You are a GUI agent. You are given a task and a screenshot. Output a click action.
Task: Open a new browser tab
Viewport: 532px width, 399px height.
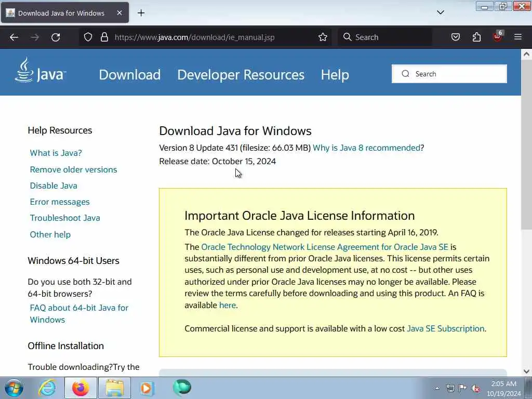point(141,13)
